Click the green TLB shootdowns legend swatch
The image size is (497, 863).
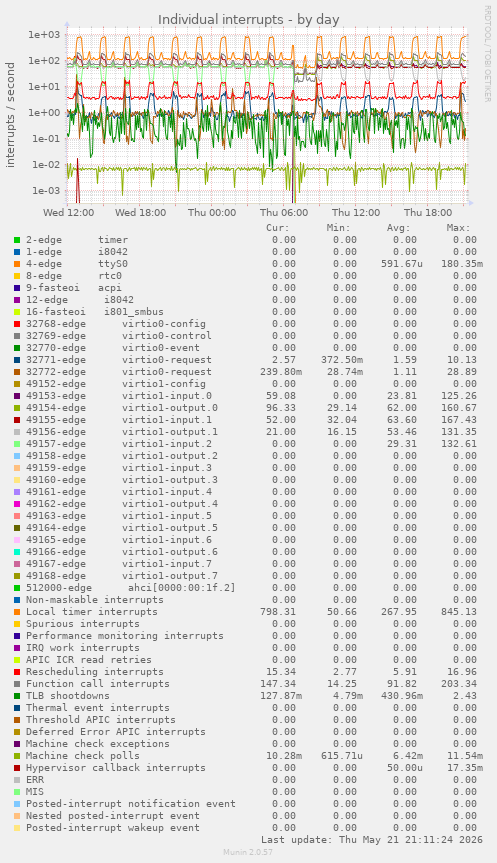point(17,696)
